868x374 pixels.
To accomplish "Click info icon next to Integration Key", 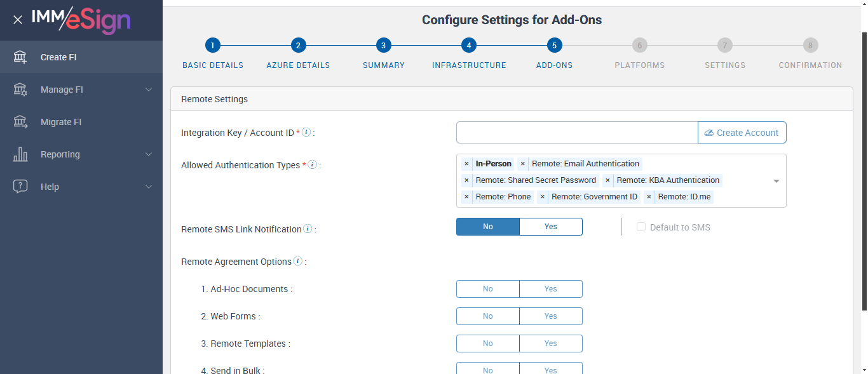I will point(306,133).
